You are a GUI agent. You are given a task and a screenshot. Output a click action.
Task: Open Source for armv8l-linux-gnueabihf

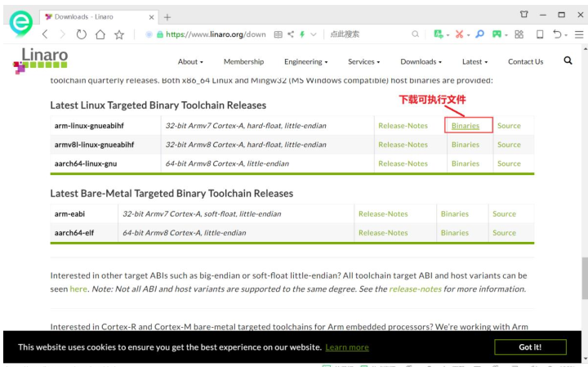pos(509,145)
